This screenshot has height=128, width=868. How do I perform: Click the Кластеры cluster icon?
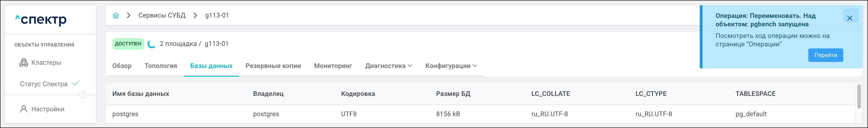pos(24,63)
